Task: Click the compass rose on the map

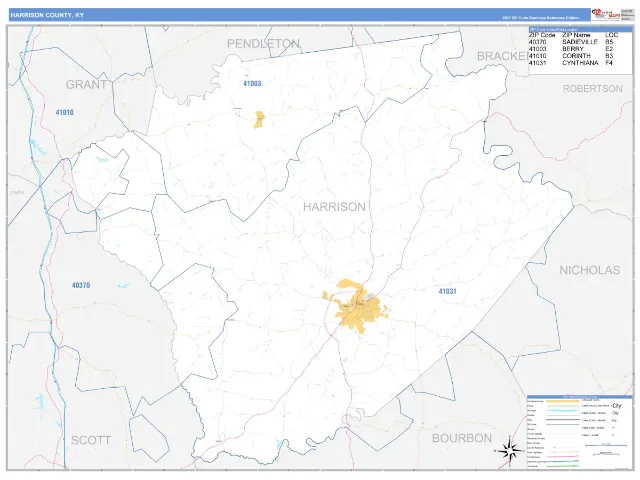Action: point(509,451)
